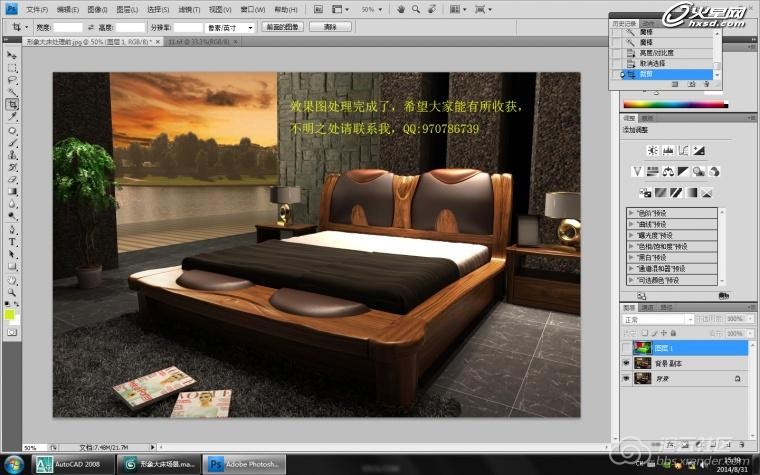Add a Brightness/Contrast adjustment from Adjustments panel

coord(652,150)
